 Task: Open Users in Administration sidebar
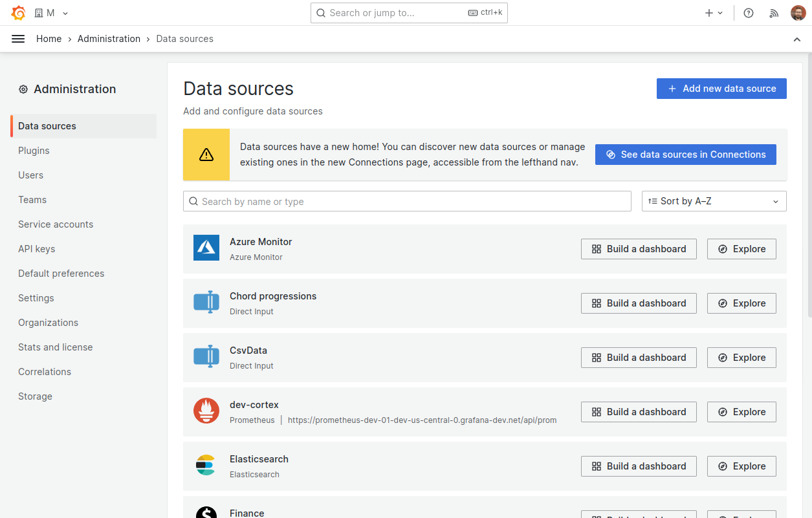pyautogui.click(x=30, y=175)
